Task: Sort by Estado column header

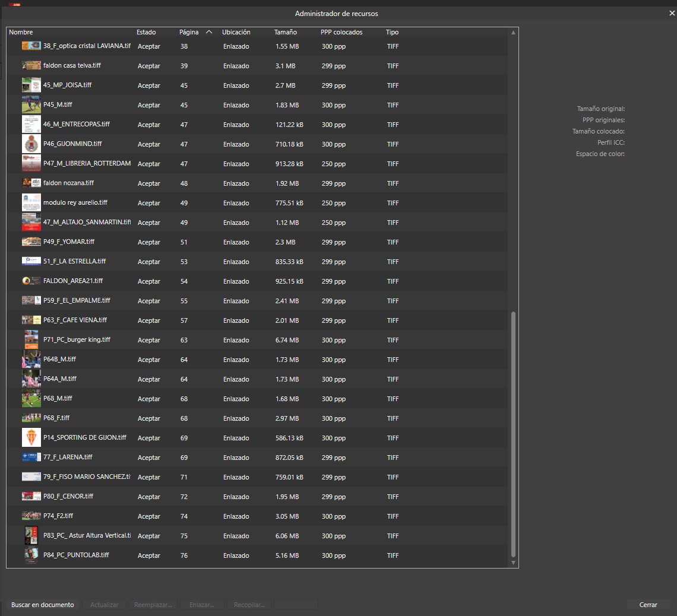Action: coord(146,33)
